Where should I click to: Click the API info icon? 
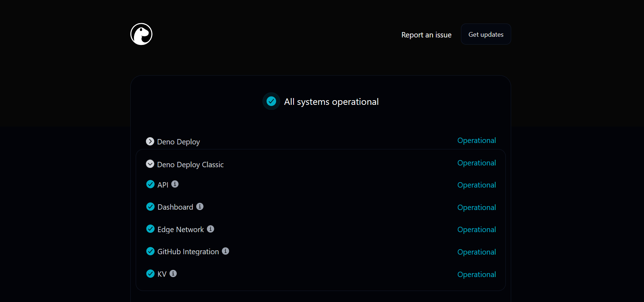[x=175, y=184]
